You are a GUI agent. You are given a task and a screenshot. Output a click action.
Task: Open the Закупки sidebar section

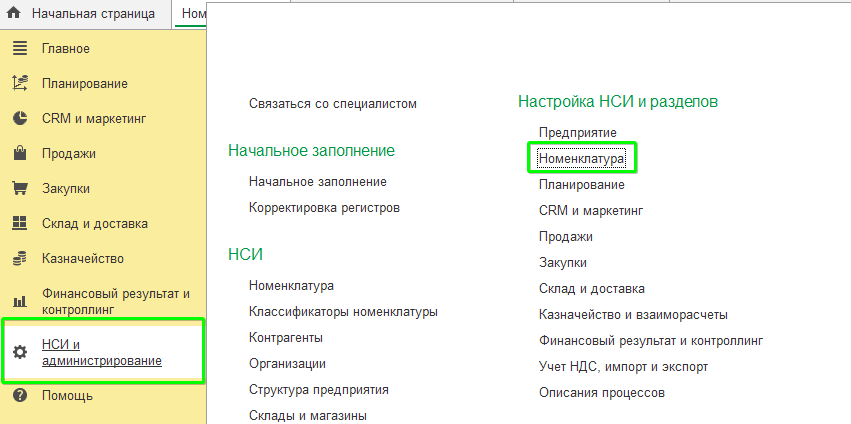click(x=66, y=188)
